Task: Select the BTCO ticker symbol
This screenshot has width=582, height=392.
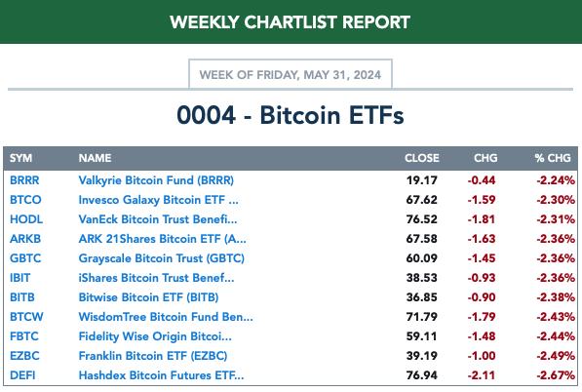Action: (x=25, y=200)
